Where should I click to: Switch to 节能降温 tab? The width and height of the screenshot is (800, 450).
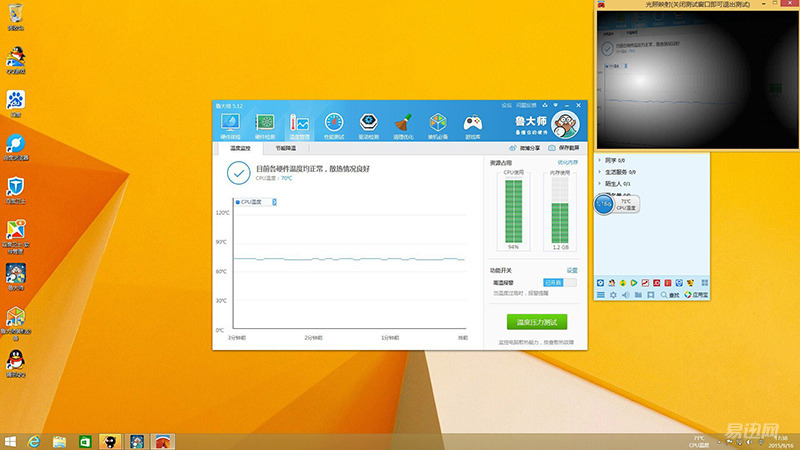(286, 148)
